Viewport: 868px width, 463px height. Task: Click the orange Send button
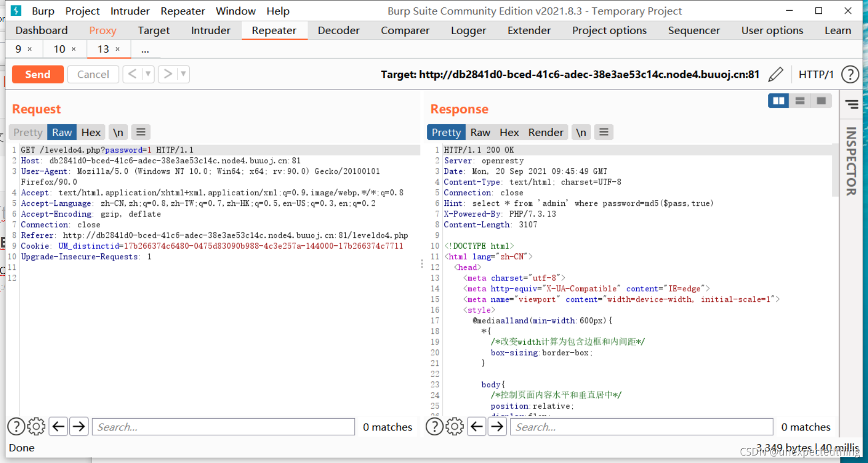[x=38, y=74]
